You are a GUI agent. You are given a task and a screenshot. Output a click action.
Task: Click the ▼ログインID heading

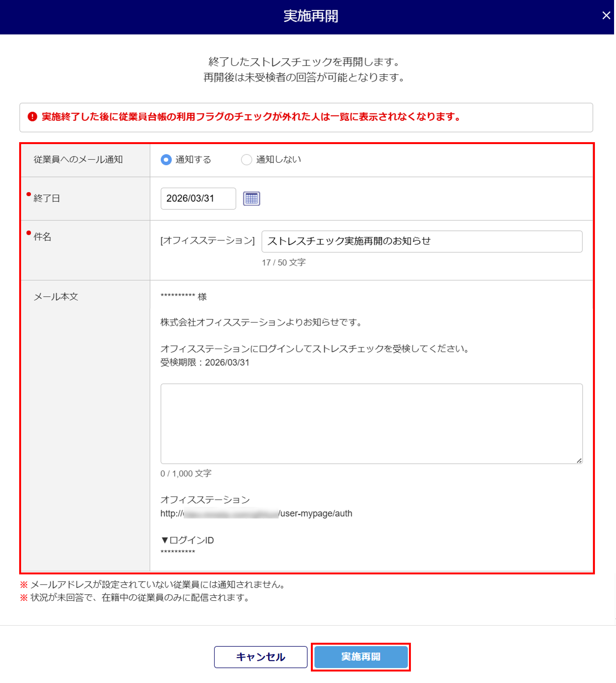click(x=187, y=540)
